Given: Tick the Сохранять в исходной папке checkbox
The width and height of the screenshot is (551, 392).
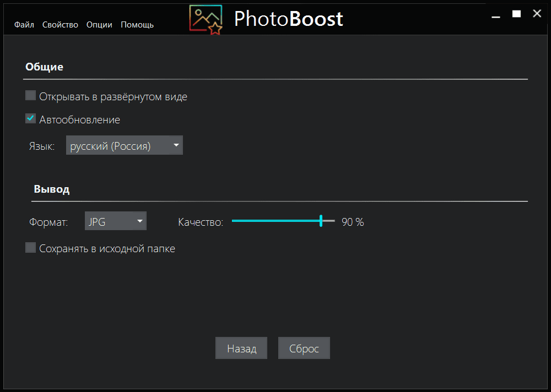Looking at the screenshot, I should point(30,248).
